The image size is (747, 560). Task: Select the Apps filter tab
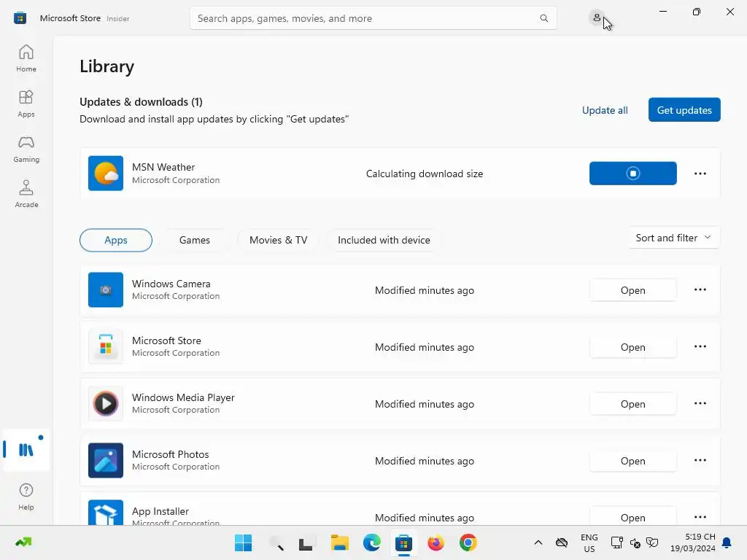pos(116,240)
